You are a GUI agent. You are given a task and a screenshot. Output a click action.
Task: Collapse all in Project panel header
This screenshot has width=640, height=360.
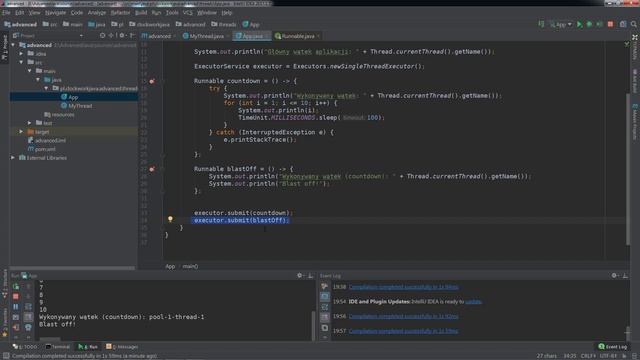pyautogui.click(x=111, y=36)
